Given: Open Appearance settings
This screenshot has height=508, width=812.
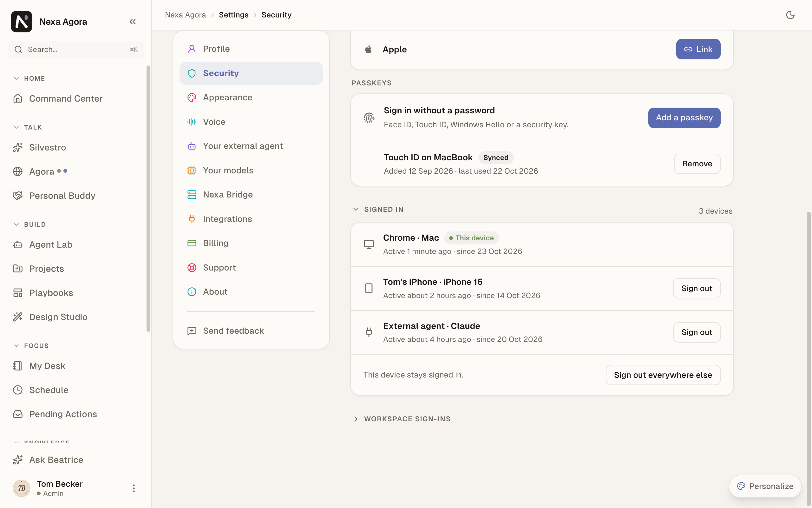Looking at the screenshot, I should (251, 97).
